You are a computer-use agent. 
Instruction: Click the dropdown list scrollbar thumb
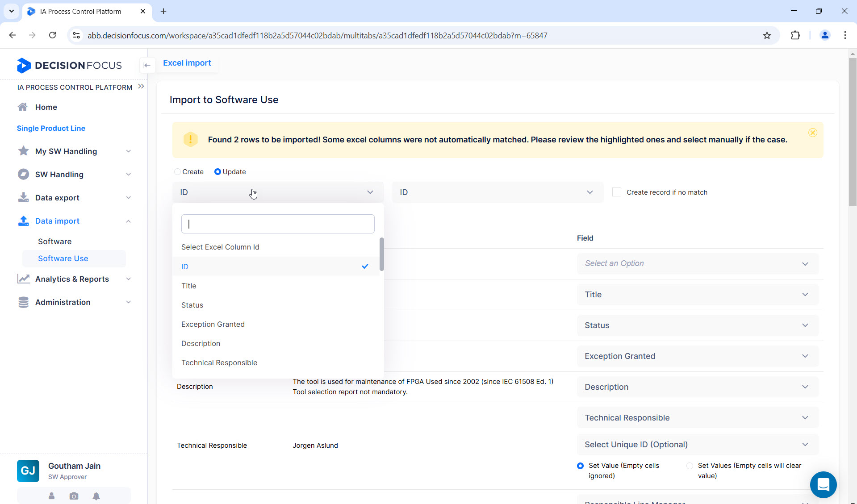pyautogui.click(x=381, y=254)
